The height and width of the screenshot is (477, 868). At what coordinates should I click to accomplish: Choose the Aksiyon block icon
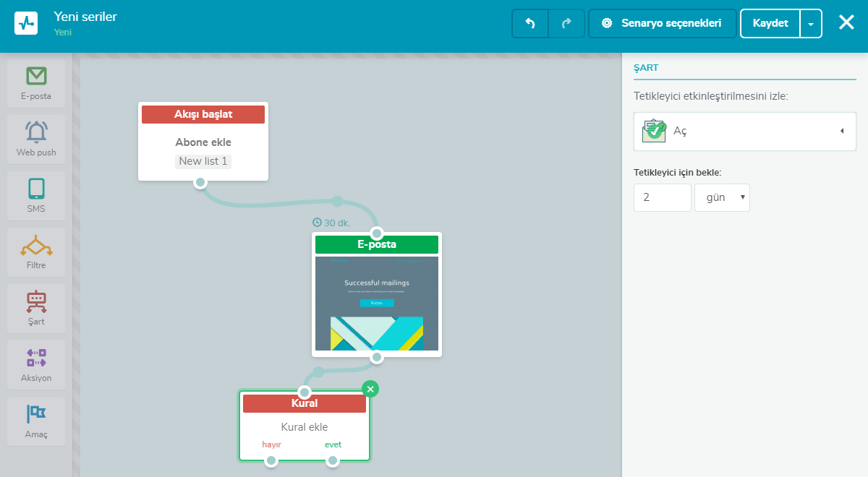pyautogui.click(x=36, y=358)
